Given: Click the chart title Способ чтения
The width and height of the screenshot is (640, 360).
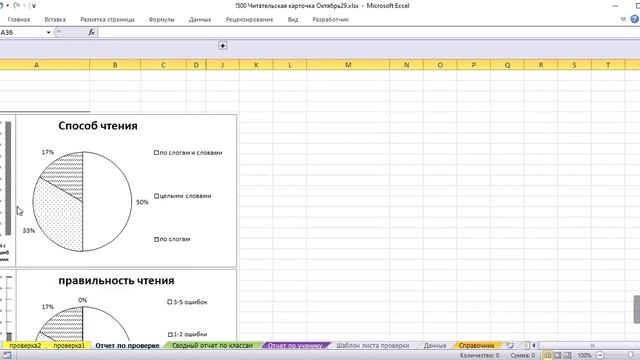Looking at the screenshot, I should 98,126.
